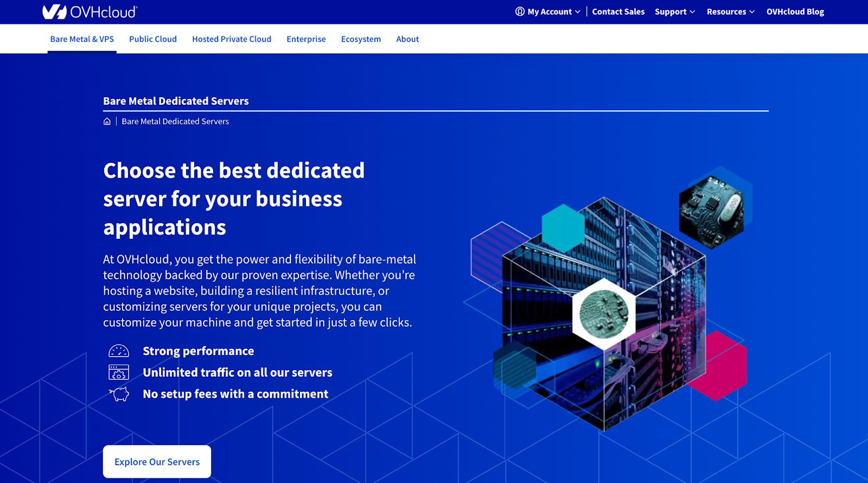Open the Resources dropdown menu
The width and height of the screenshot is (868, 483).
pyautogui.click(x=731, y=11)
